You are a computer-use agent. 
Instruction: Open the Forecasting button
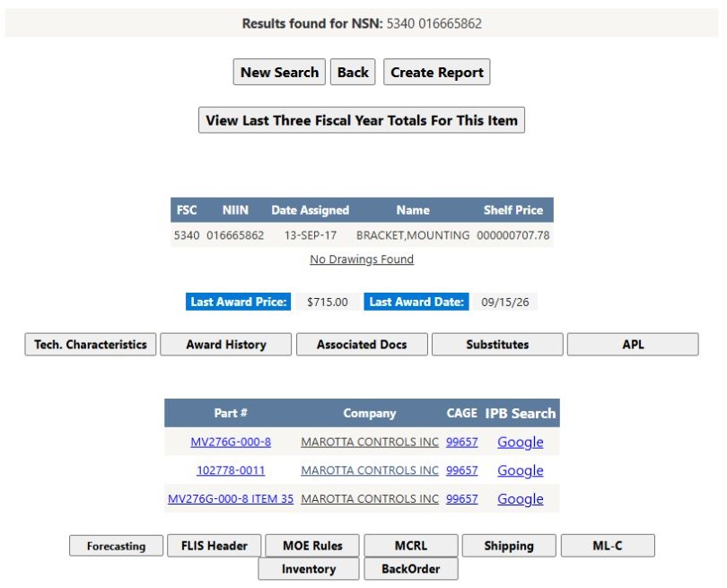(116, 546)
